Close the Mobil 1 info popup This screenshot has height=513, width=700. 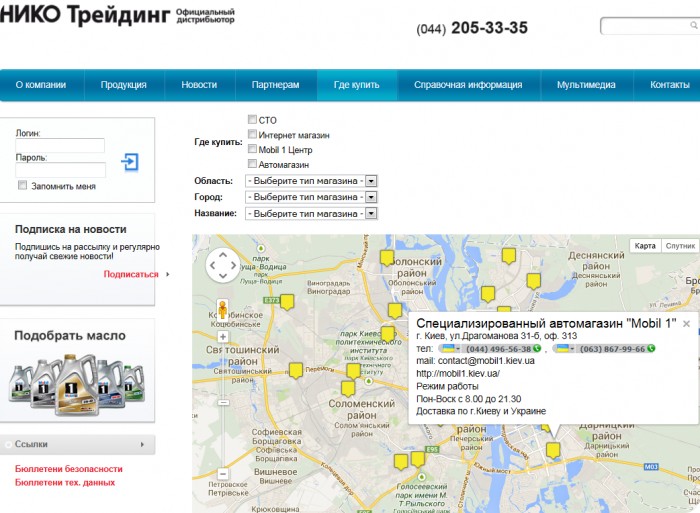coord(687,324)
